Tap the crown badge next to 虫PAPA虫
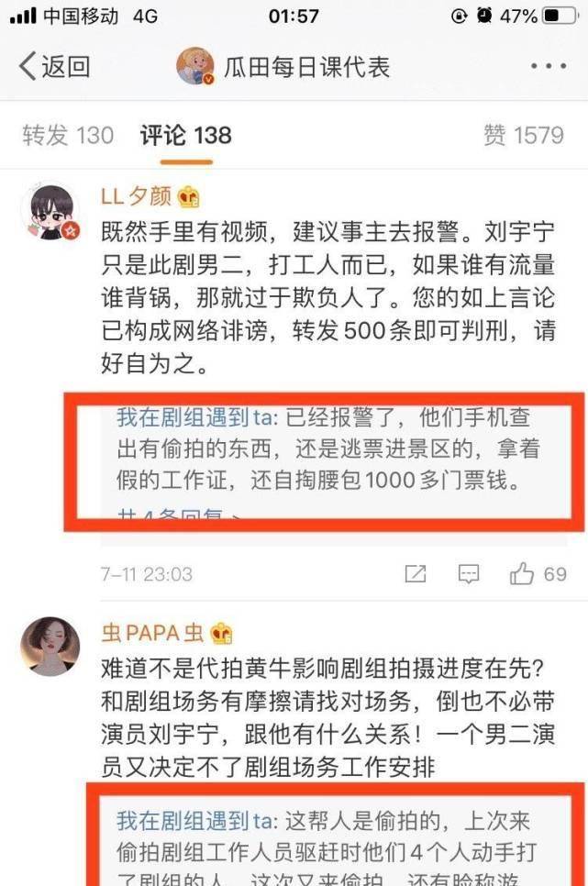 coord(221,634)
